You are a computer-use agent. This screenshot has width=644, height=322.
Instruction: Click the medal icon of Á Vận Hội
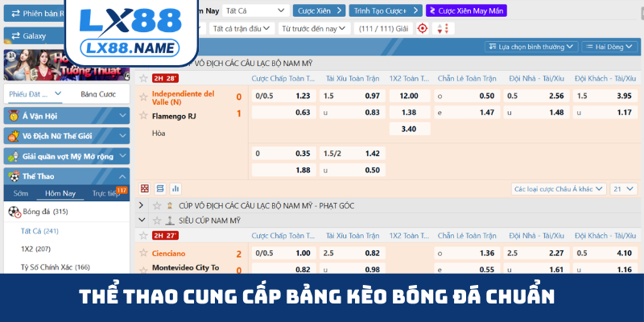14,116
